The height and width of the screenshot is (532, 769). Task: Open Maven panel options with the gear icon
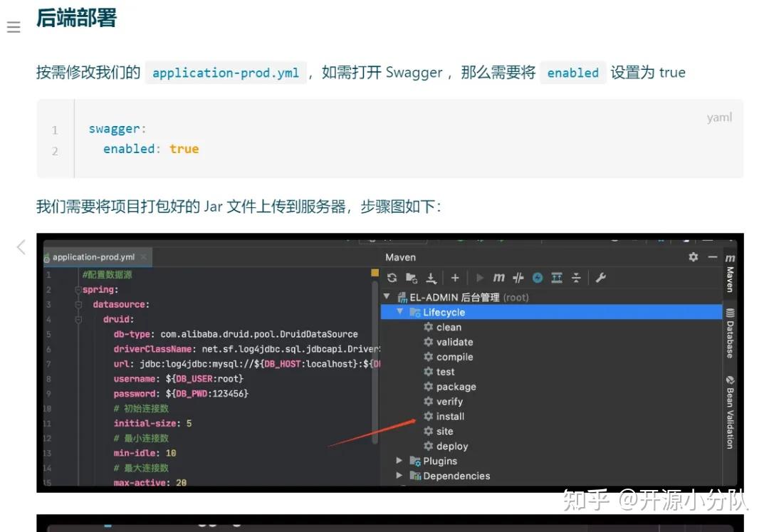[x=694, y=256]
